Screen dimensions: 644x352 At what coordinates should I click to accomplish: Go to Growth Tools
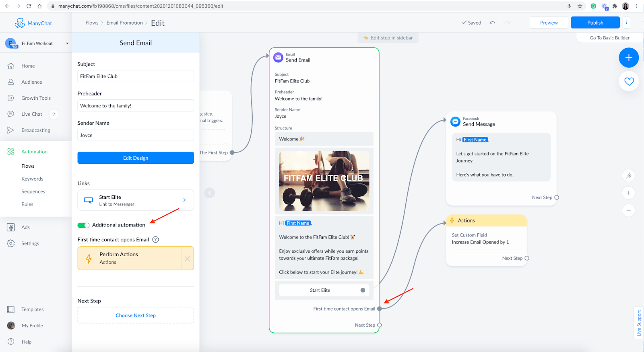[36, 98]
